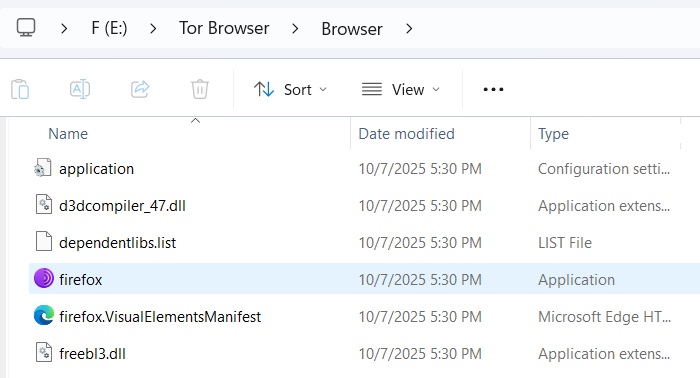Click date modified of d3dcompiler_47.dll row
This screenshot has height=378, width=700.
point(420,206)
